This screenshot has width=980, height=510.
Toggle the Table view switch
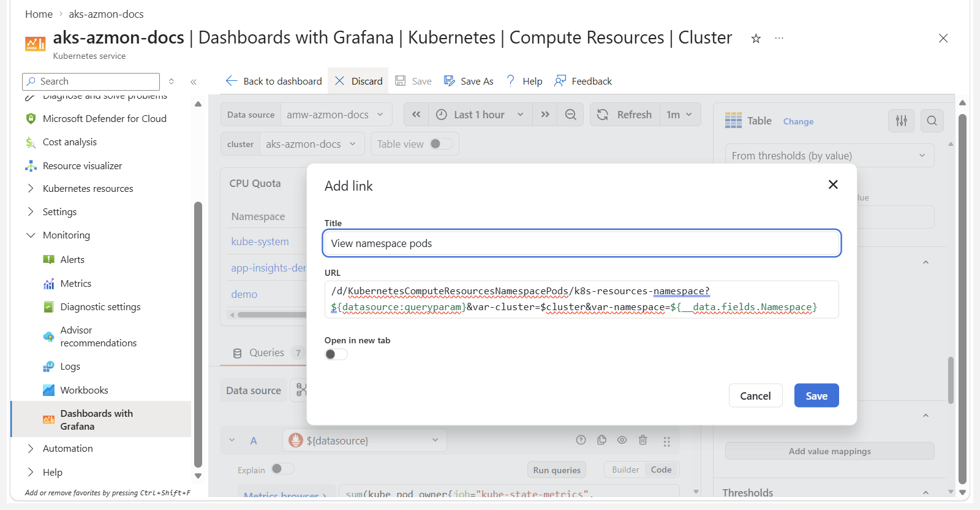pyautogui.click(x=441, y=144)
